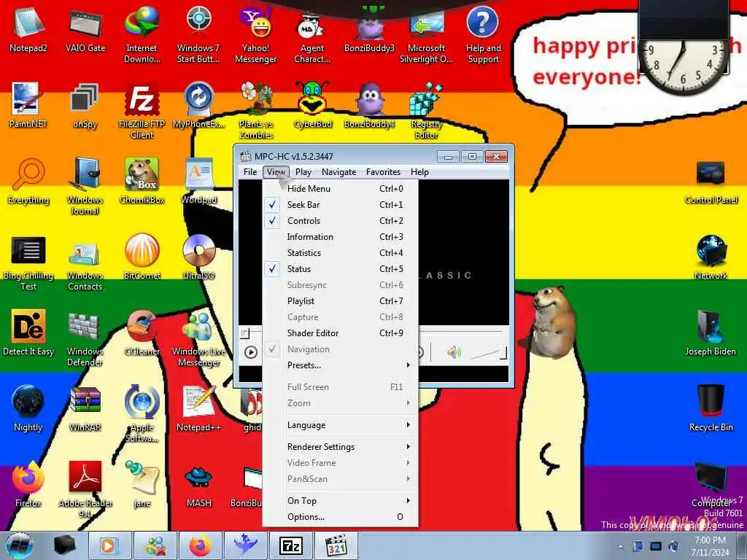747x560 pixels.
Task: Click the Windows Start button
Action: tap(19, 545)
